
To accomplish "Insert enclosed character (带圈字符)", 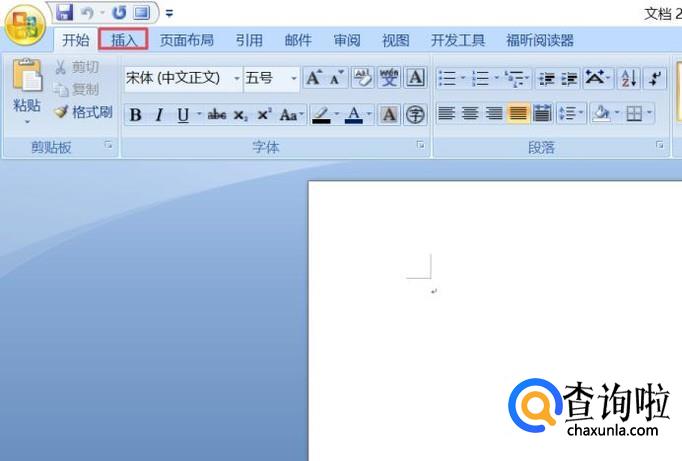I will click(x=415, y=115).
